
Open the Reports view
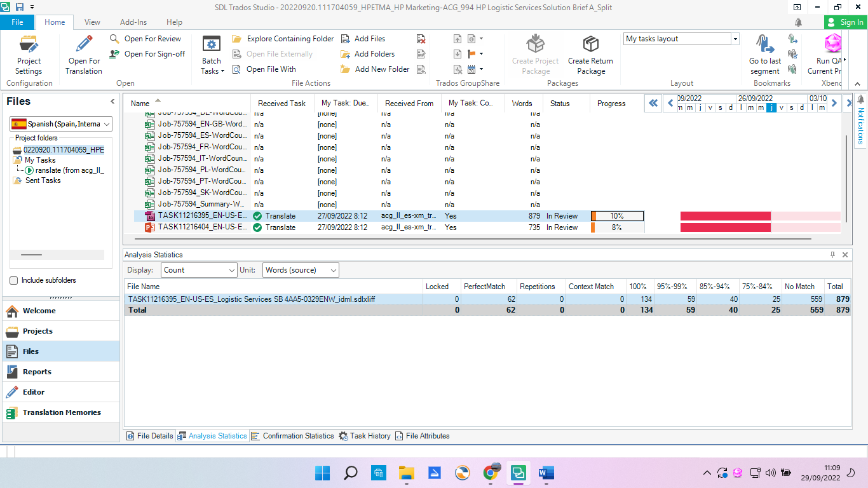pyautogui.click(x=60, y=372)
